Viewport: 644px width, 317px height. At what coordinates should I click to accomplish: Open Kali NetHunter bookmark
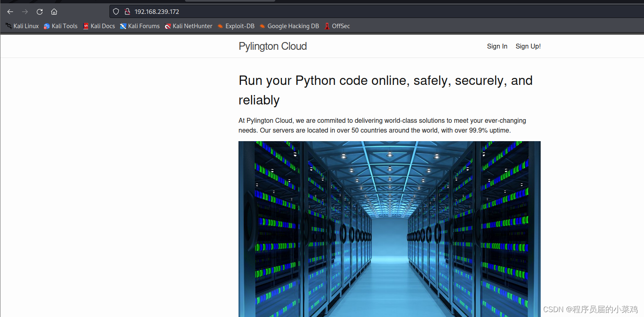coord(188,26)
